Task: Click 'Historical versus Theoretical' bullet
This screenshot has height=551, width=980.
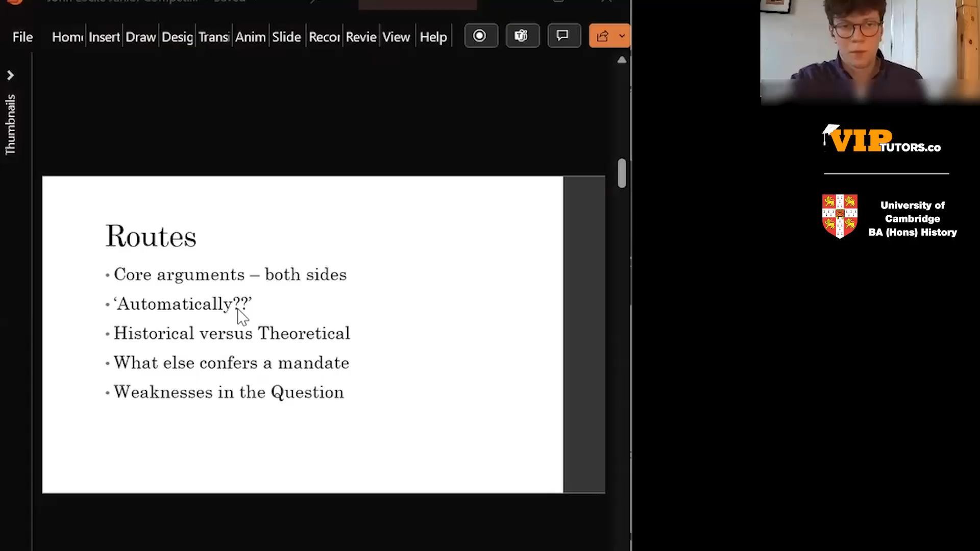Action: (232, 333)
